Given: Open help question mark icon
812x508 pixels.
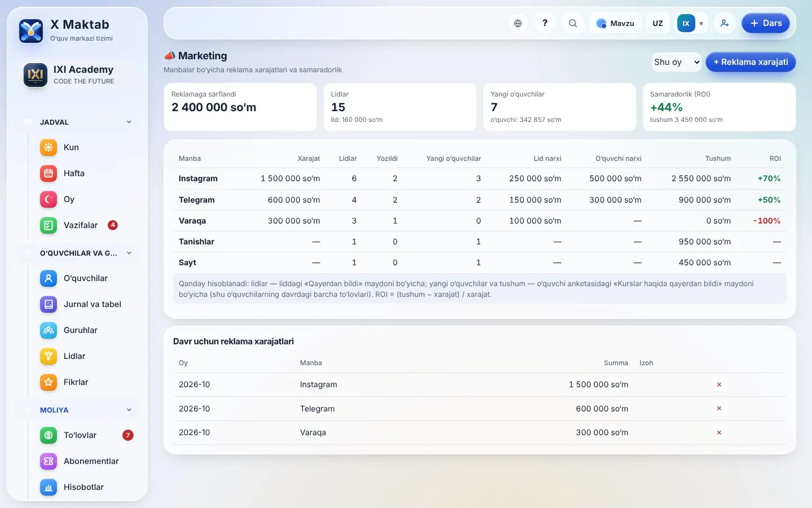Looking at the screenshot, I should [x=545, y=23].
